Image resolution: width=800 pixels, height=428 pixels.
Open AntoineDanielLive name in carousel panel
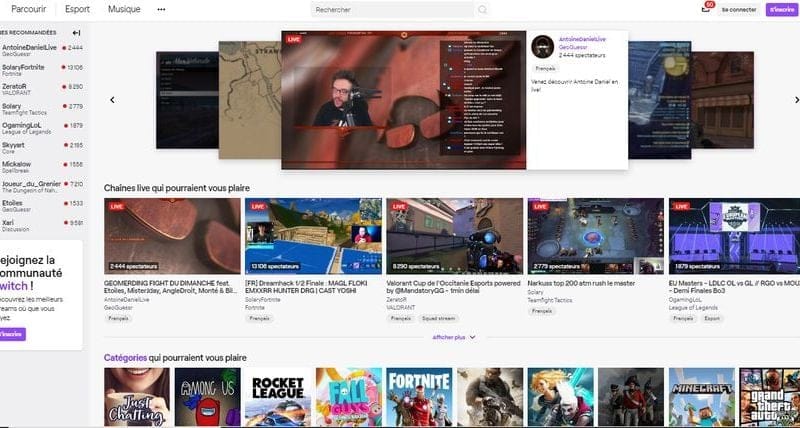tap(582, 39)
